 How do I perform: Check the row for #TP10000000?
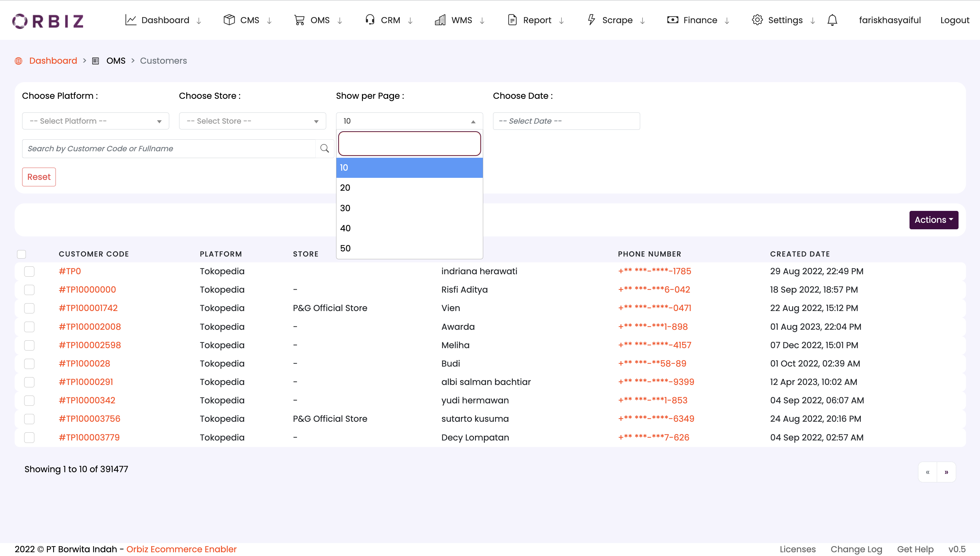tap(29, 290)
